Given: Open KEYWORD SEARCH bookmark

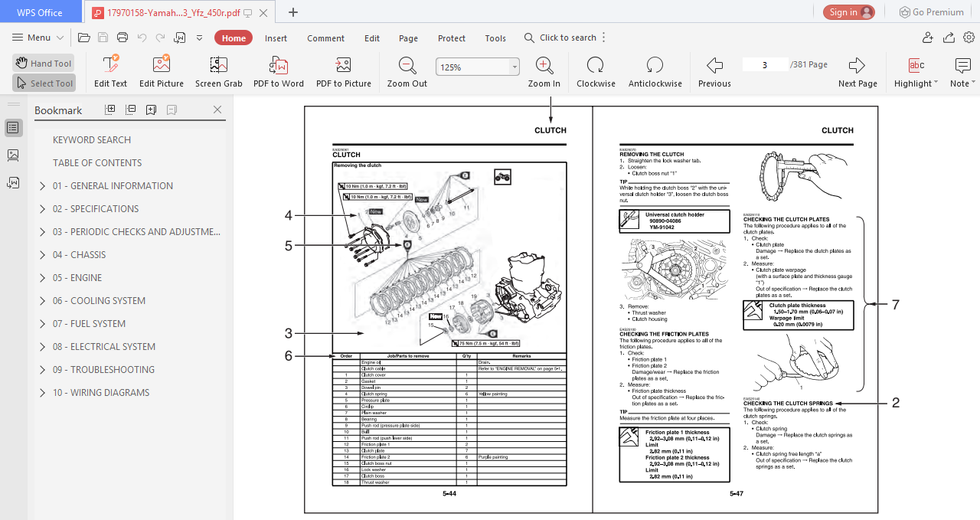Looking at the screenshot, I should click(x=92, y=140).
